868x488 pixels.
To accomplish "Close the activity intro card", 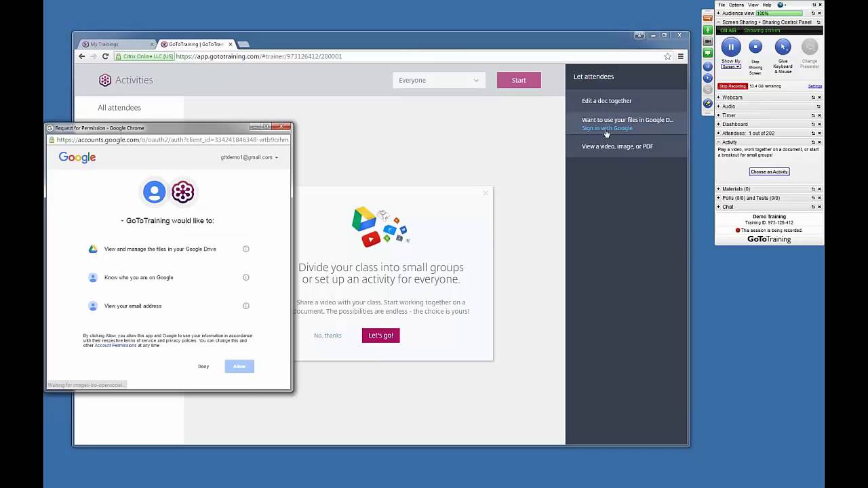I will (x=486, y=194).
